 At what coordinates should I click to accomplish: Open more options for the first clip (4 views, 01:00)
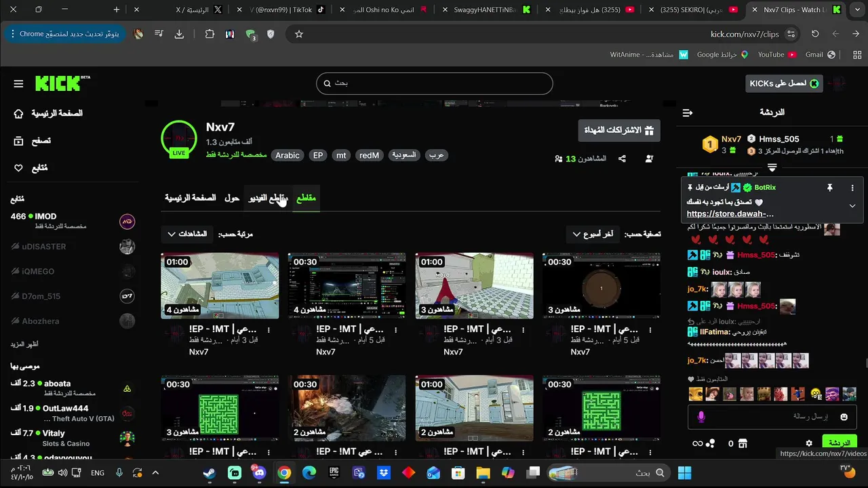(269, 330)
